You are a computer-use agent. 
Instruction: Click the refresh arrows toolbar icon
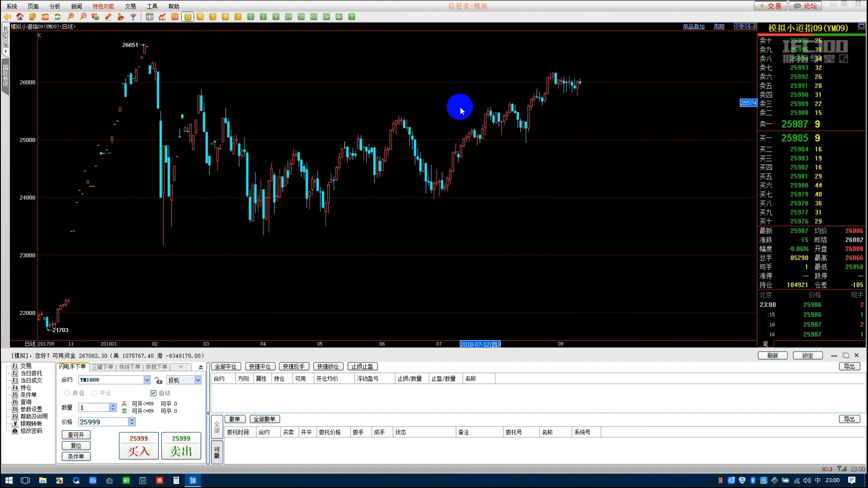coord(57,17)
